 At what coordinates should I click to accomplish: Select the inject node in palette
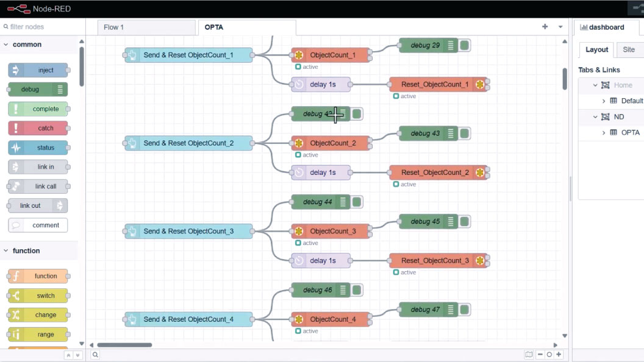click(38, 70)
